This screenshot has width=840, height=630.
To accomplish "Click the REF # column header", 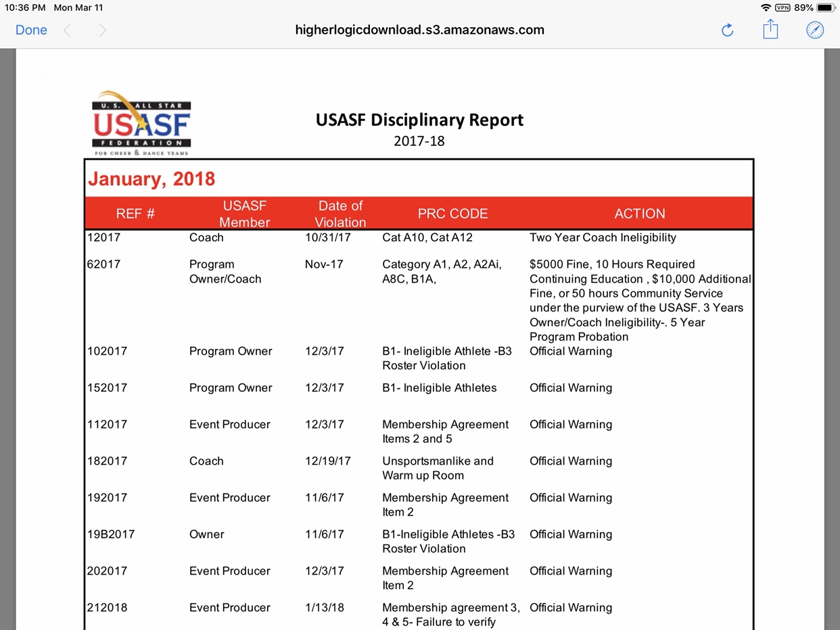I will (x=135, y=214).
